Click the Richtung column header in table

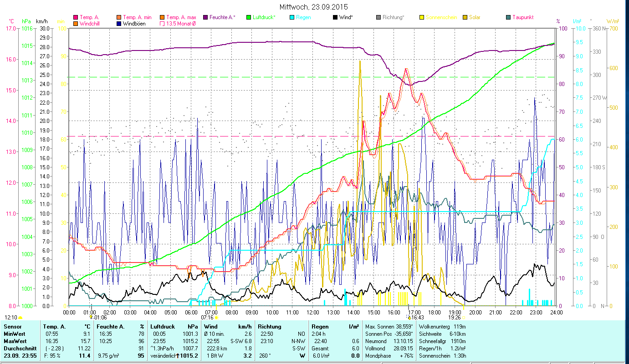[270, 327]
